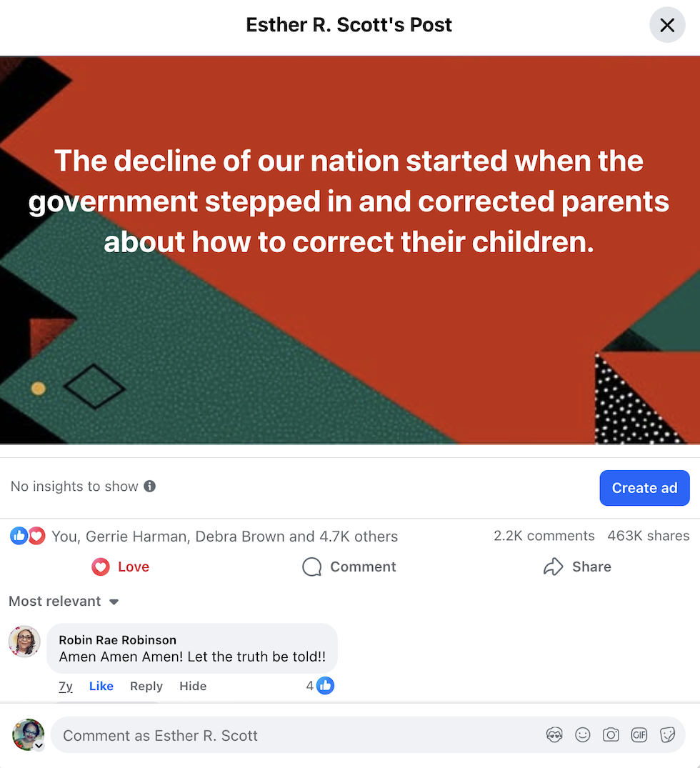The height and width of the screenshot is (768, 700).
Task: Open the sticker picker icon
Action: [667, 734]
